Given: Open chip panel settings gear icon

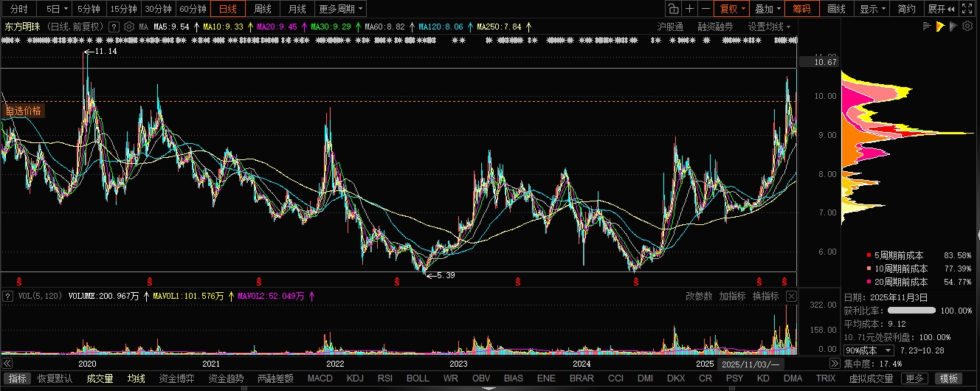Looking at the screenshot, I should pos(967,27).
